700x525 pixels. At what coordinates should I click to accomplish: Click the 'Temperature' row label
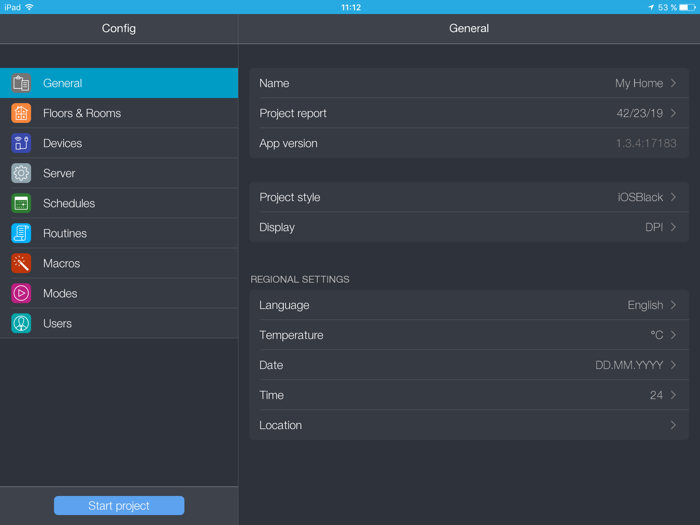291,335
